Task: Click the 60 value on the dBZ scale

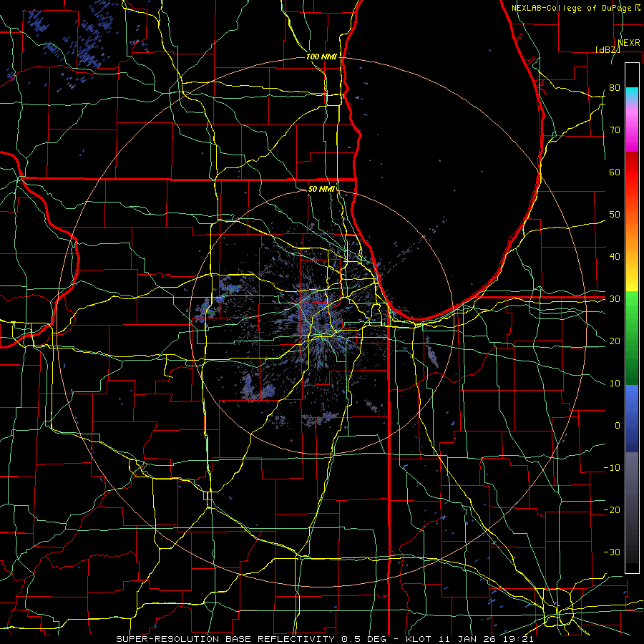Action: click(x=615, y=172)
